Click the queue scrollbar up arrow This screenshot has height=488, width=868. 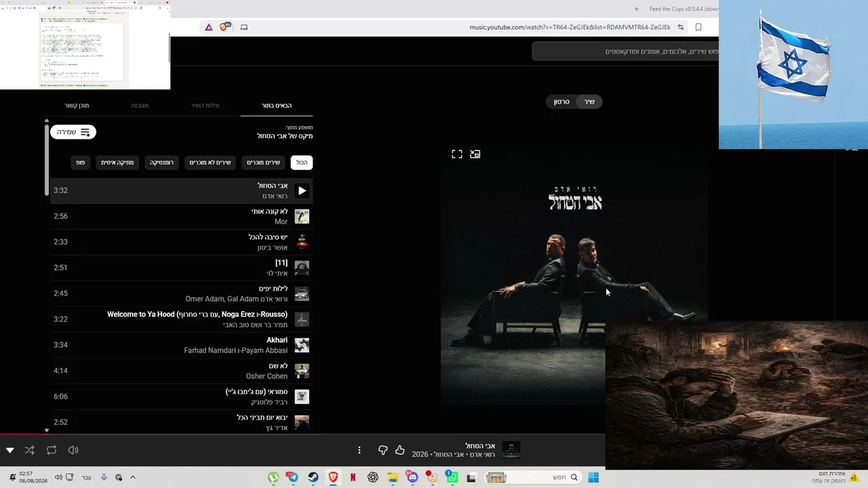[47, 121]
